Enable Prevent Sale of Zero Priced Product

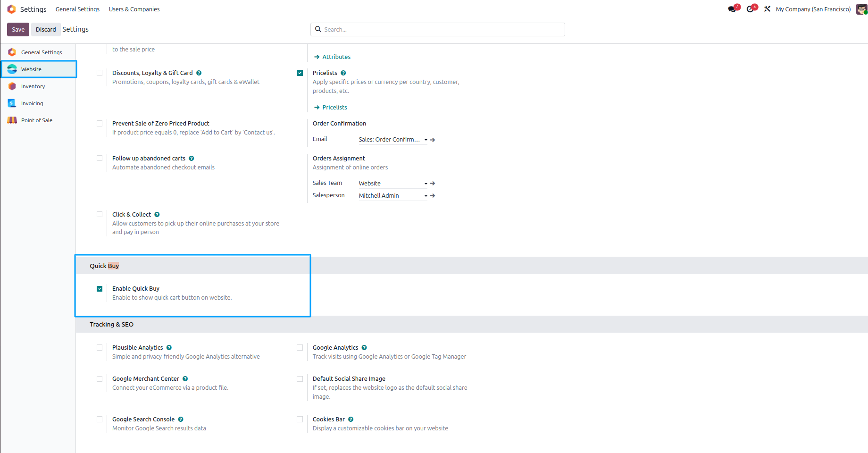[x=100, y=124]
